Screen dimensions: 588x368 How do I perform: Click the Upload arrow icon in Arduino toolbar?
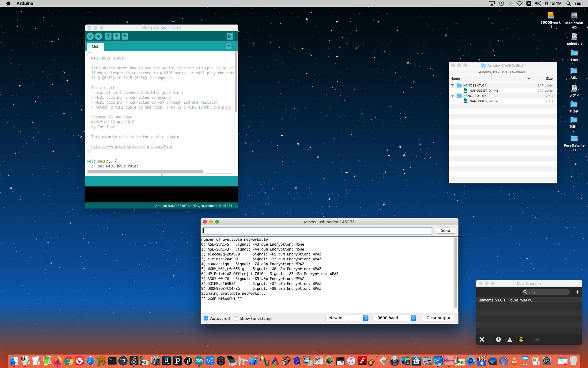pyautogui.click(x=98, y=36)
